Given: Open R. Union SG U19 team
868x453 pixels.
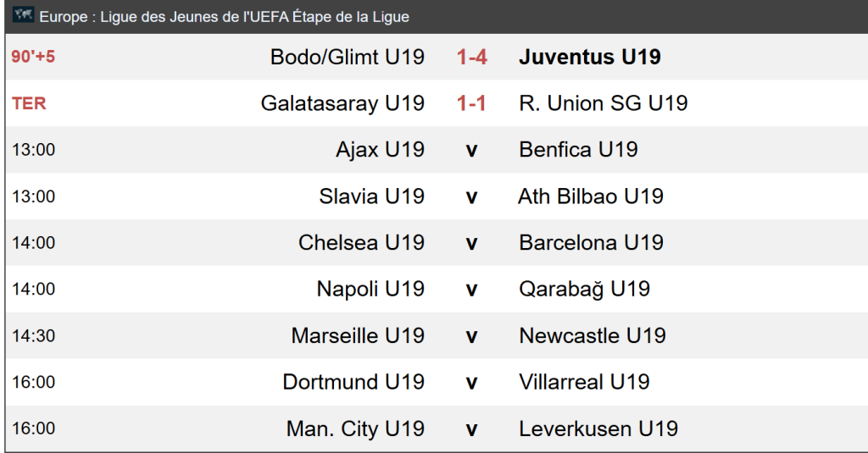Looking at the screenshot, I should pyautogui.click(x=604, y=104).
